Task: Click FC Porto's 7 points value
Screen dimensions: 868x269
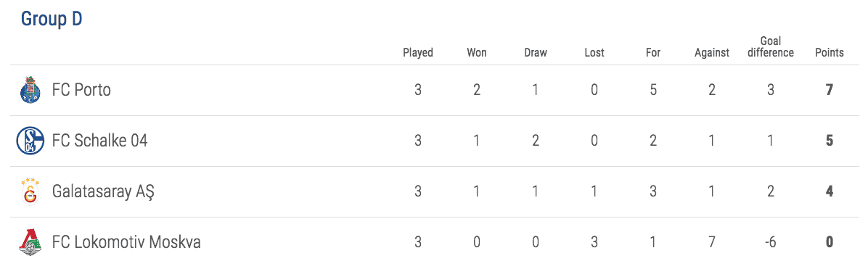Action: pos(830,90)
